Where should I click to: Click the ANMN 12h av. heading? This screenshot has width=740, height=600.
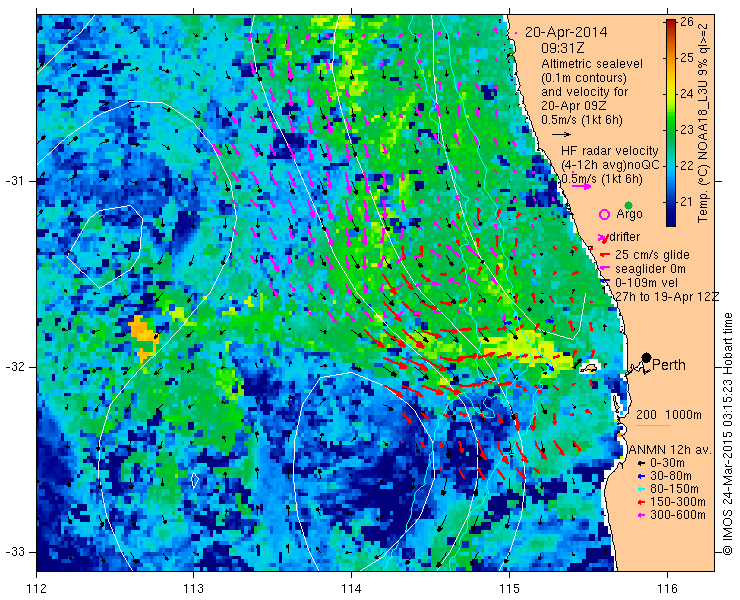click(x=670, y=450)
